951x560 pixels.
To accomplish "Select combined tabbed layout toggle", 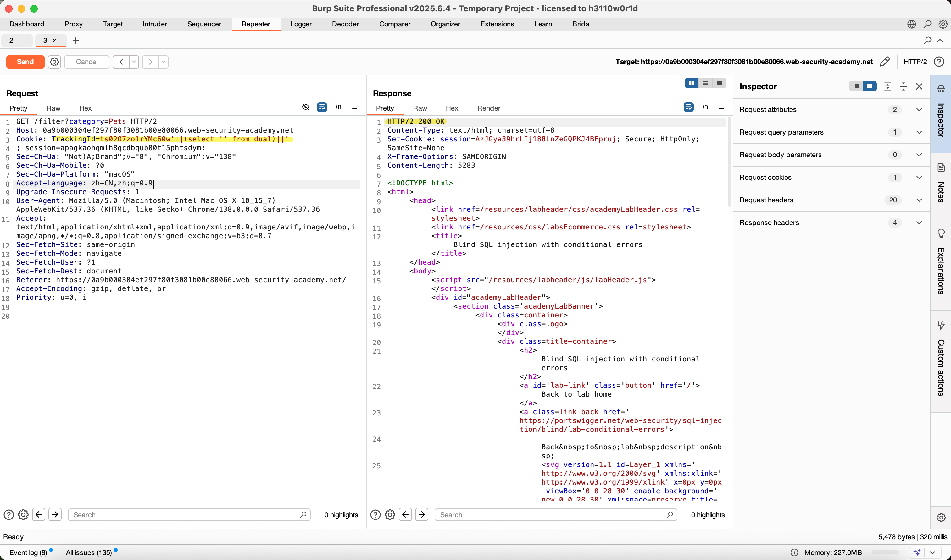I will [719, 83].
